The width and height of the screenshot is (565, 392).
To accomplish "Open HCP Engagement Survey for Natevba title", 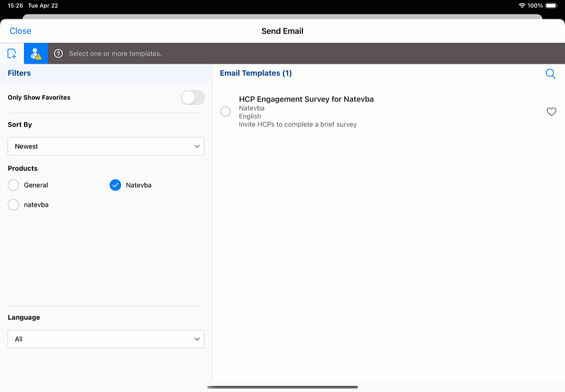I will pyautogui.click(x=306, y=99).
